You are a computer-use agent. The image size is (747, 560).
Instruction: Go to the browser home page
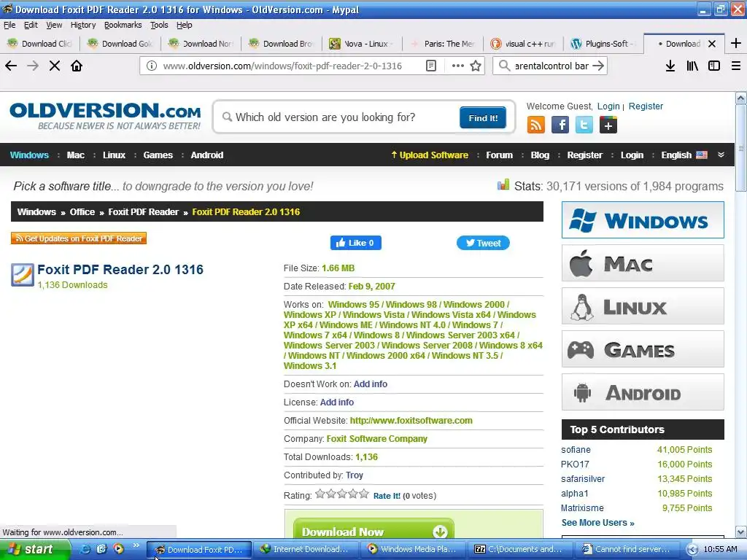pos(77,66)
